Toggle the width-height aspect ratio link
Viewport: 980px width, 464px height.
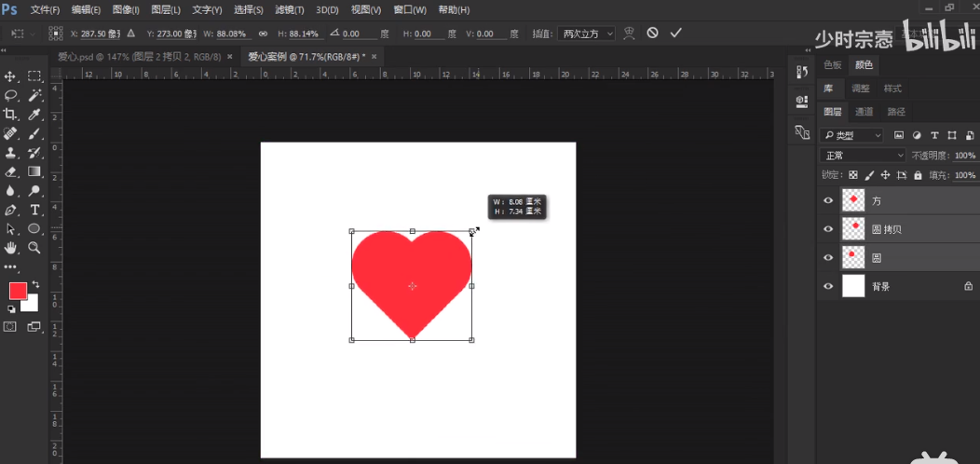point(263,34)
